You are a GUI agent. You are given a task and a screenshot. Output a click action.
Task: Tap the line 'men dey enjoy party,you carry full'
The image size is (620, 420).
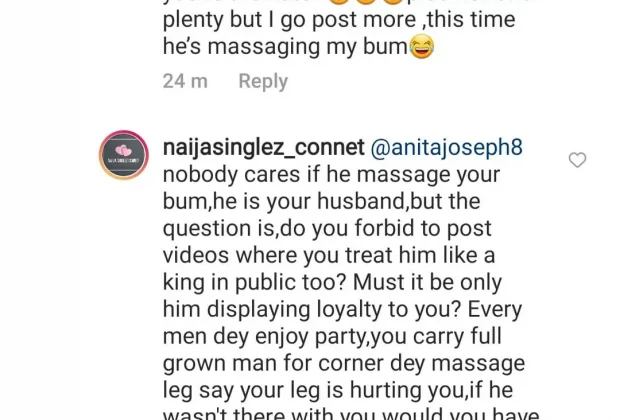[x=332, y=336]
